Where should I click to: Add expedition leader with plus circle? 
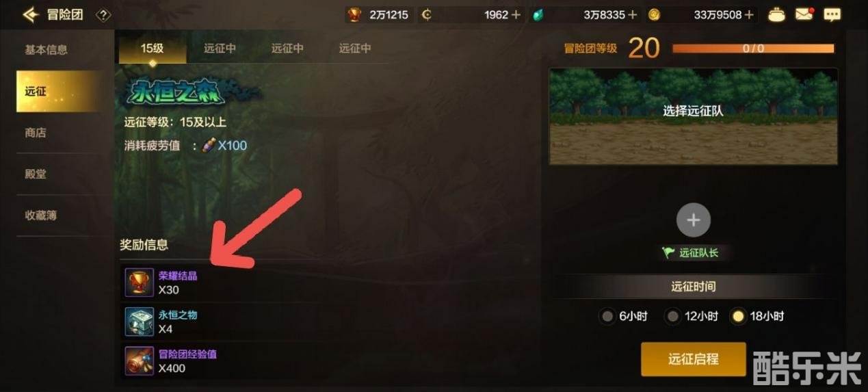coord(694,220)
